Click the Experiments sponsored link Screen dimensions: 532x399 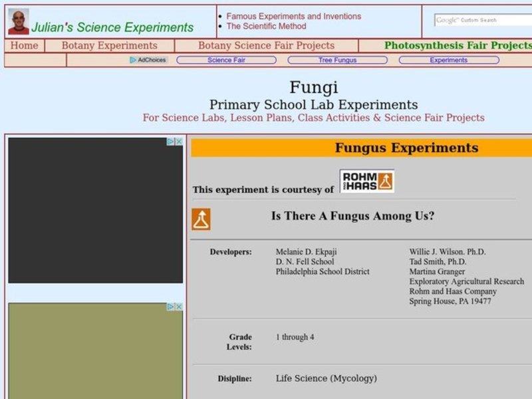pos(450,60)
